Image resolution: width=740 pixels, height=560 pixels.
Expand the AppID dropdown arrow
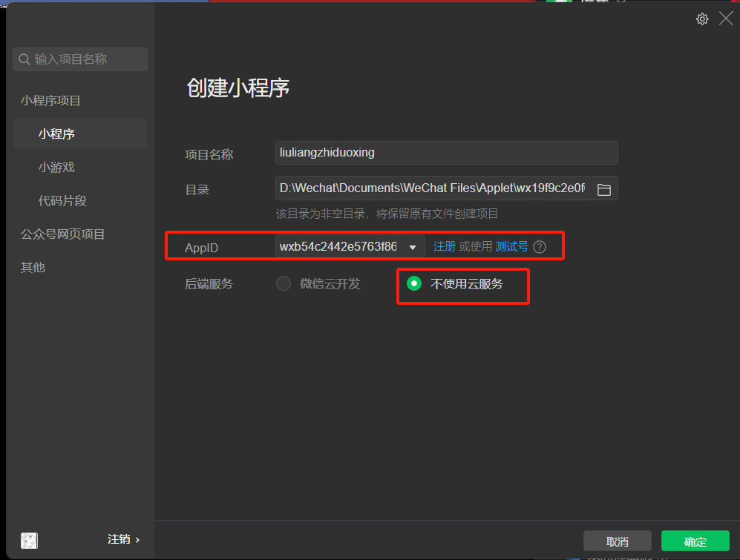[413, 248]
